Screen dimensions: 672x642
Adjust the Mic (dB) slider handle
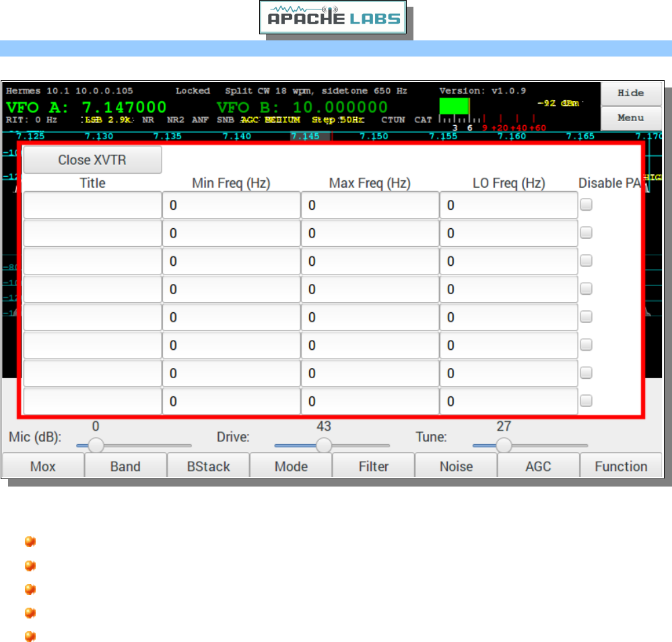96,445
